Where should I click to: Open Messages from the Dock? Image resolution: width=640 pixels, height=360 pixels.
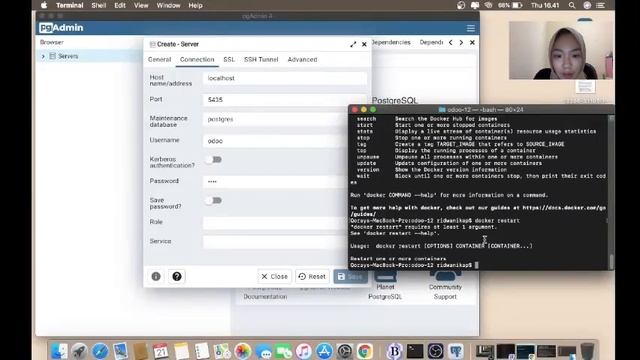(263, 351)
